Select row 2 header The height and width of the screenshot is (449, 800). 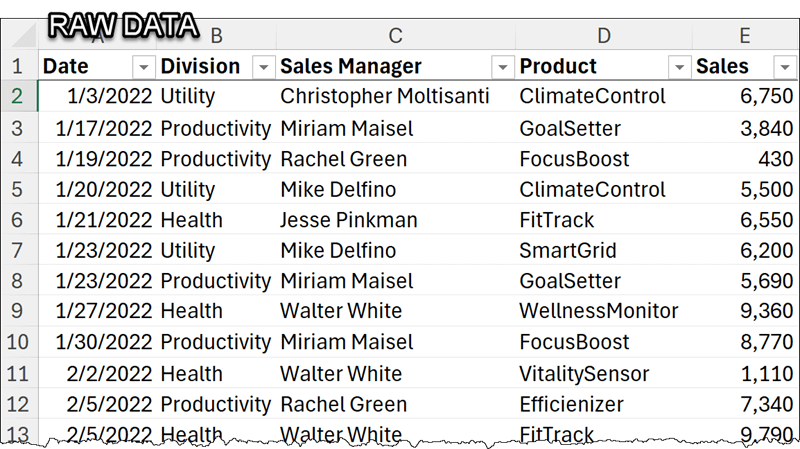(19, 96)
